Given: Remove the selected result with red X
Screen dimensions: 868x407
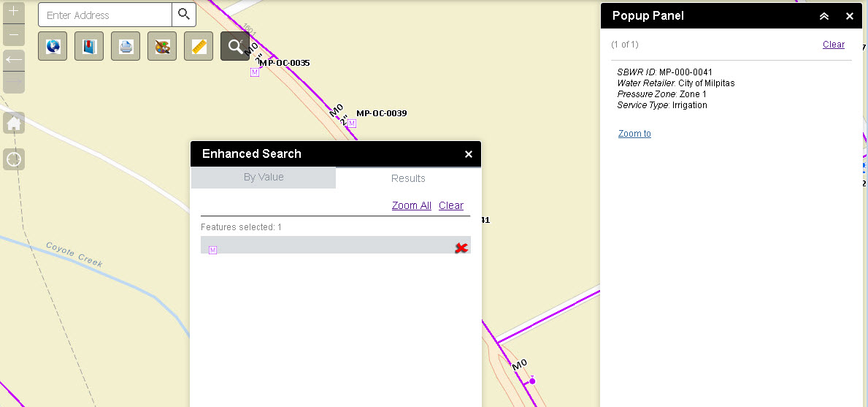Looking at the screenshot, I should click(x=461, y=248).
